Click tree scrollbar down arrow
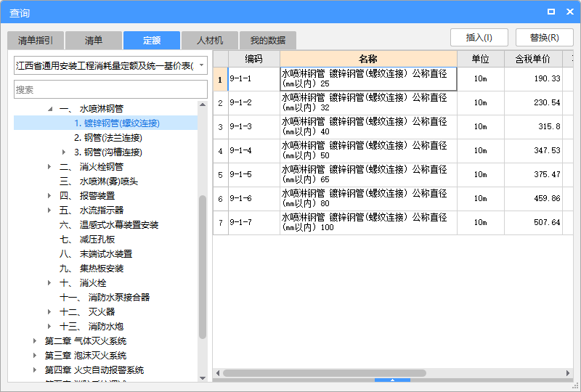 click(x=203, y=378)
